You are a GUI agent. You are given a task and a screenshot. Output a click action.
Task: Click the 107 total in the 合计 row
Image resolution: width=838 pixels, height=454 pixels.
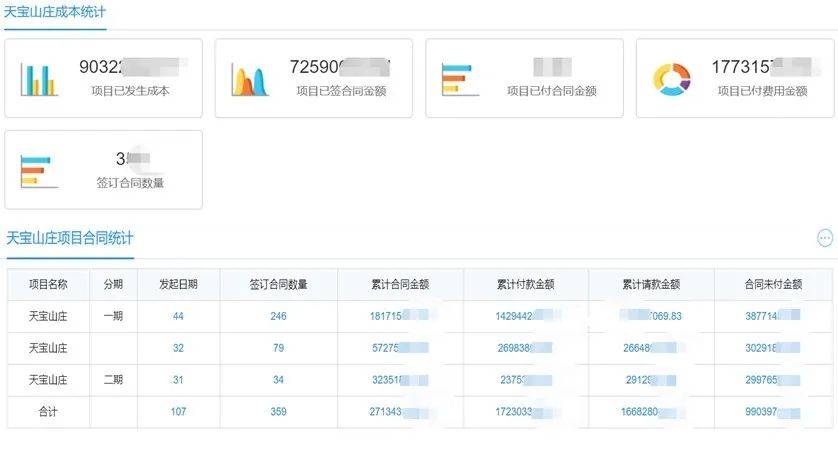pos(178,412)
